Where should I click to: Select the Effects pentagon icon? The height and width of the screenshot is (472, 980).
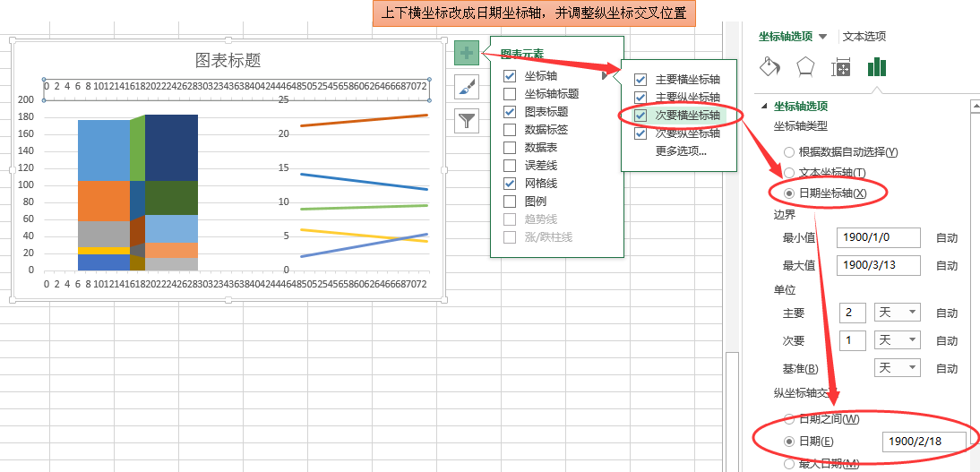[805, 66]
